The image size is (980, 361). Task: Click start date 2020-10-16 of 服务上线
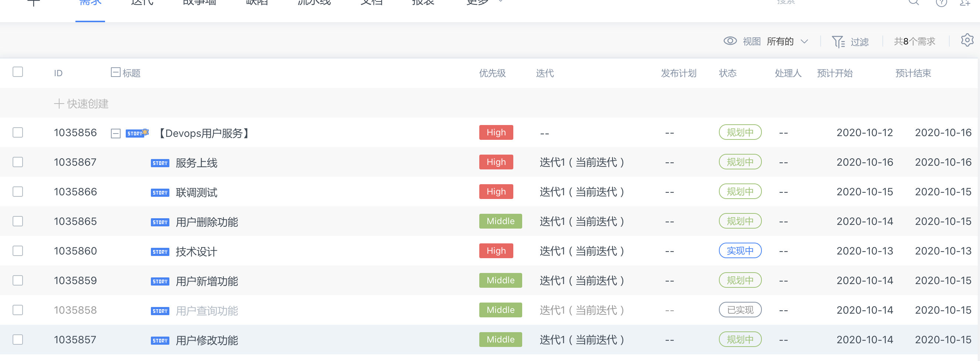(865, 162)
